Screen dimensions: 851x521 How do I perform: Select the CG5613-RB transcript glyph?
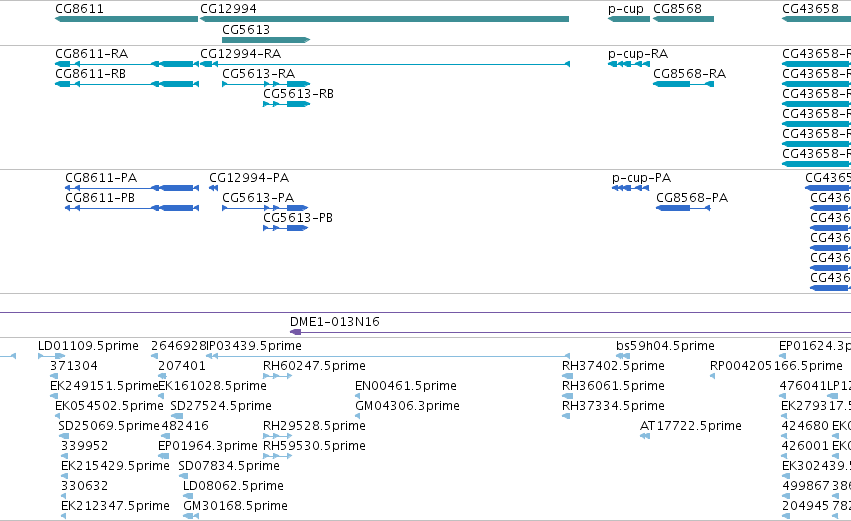[287, 104]
